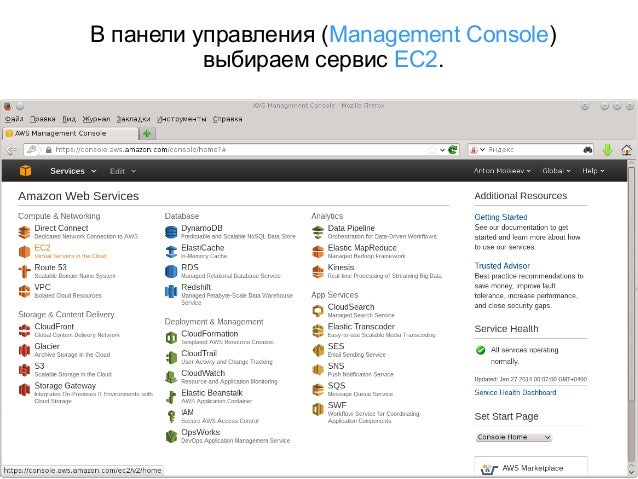The image size is (638, 479).
Task: Open the RDS database icon
Action: 171,271
